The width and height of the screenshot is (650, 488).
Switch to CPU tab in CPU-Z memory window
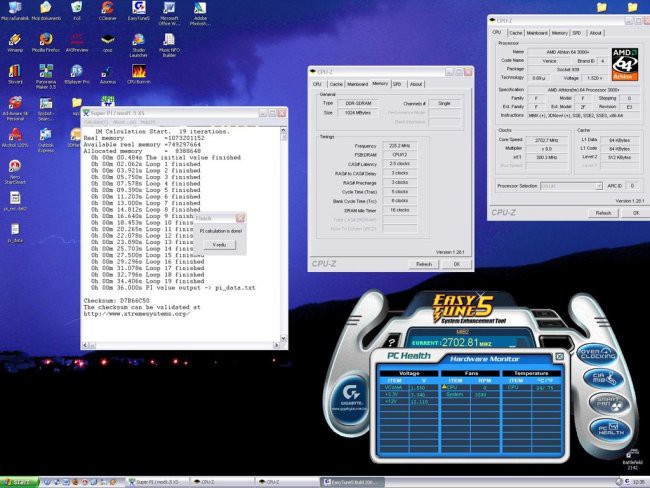coord(317,84)
